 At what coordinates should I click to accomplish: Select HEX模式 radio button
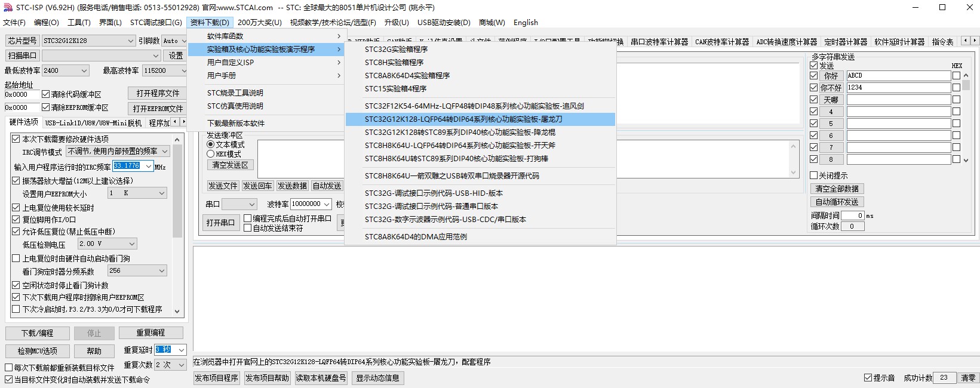click(x=210, y=154)
